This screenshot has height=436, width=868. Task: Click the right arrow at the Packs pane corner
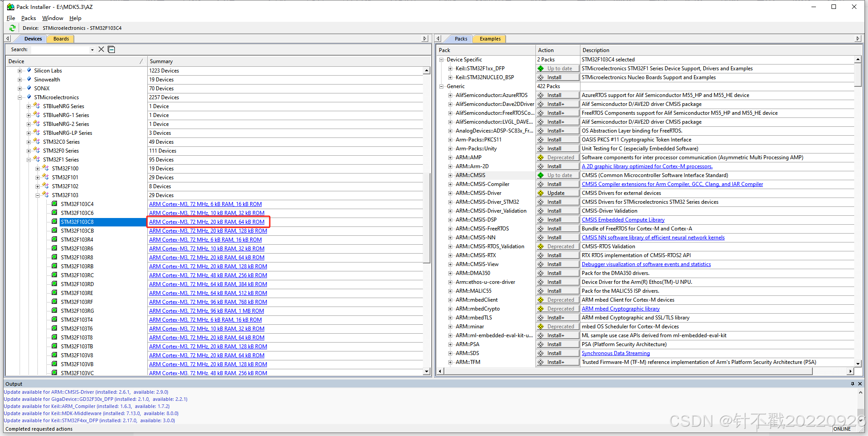coord(858,39)
